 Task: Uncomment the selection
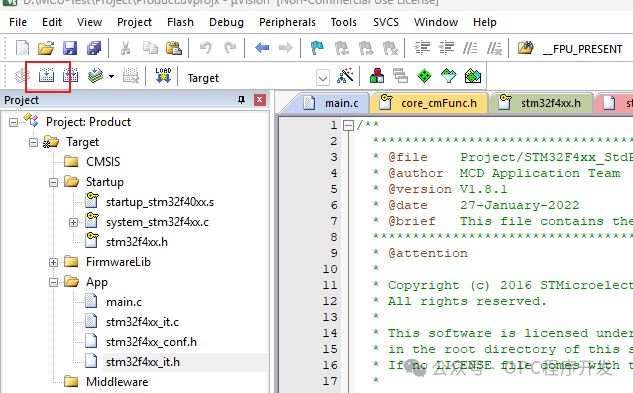tap(494, 48)
